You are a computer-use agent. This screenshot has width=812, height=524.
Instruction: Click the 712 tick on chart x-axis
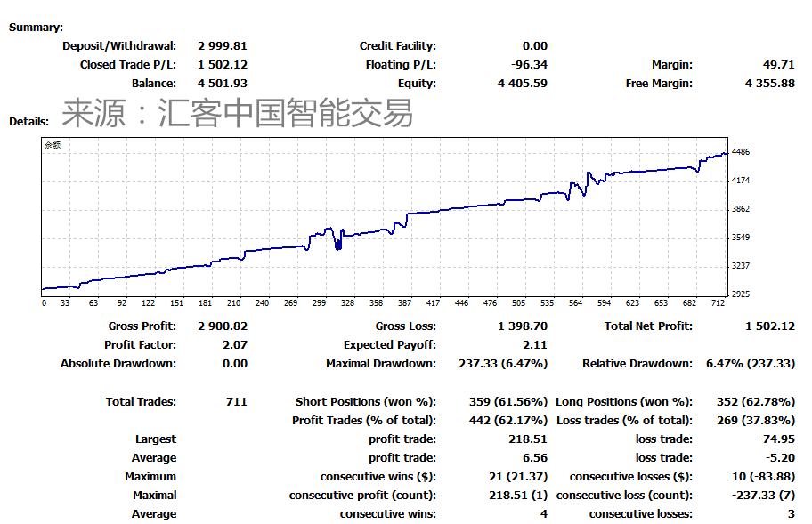pyautogui.click(x=718, y=303)
